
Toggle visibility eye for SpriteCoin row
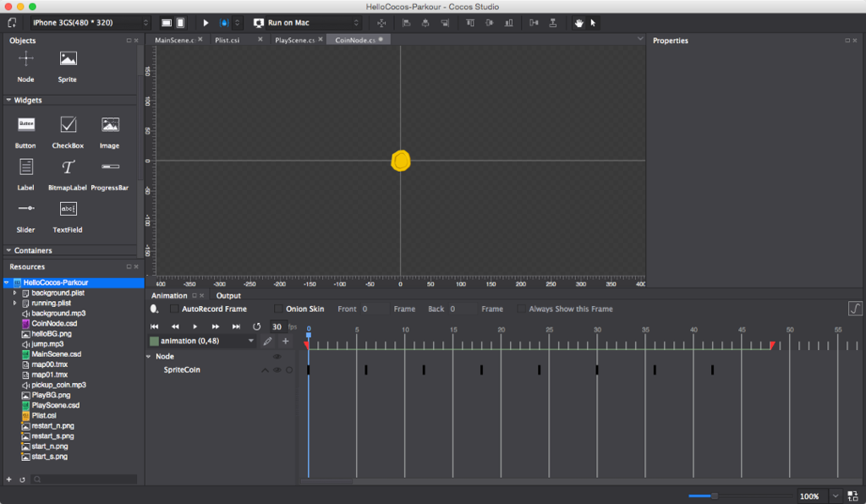[277, 370]
